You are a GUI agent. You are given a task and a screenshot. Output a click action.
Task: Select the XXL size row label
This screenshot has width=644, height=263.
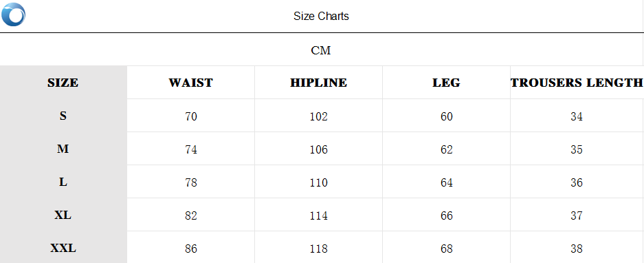coord(63,248)
